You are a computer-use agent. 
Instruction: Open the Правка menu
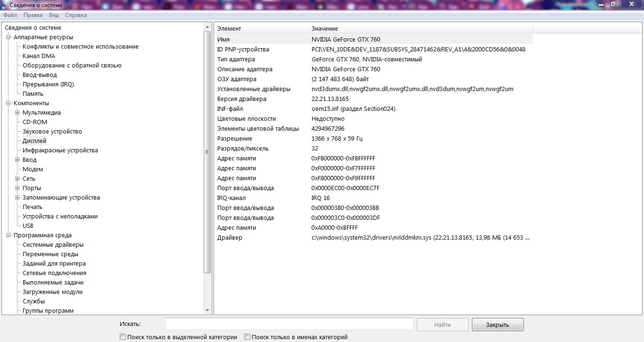point(33,15)
